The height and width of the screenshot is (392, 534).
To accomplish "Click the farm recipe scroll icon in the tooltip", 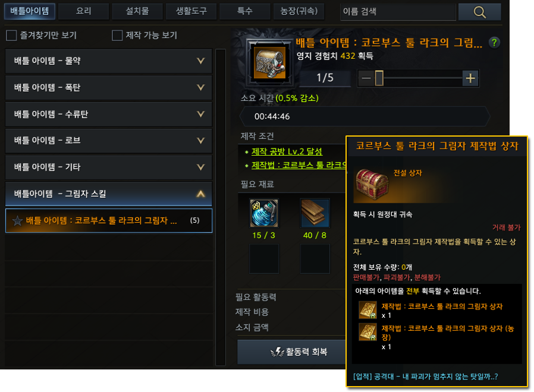I will pos(368,332).
